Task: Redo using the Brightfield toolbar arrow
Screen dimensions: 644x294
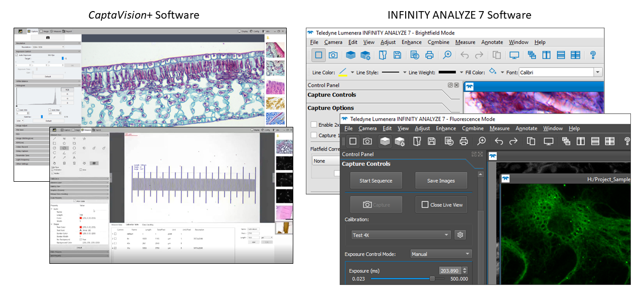Action: (x=479, y=55)
